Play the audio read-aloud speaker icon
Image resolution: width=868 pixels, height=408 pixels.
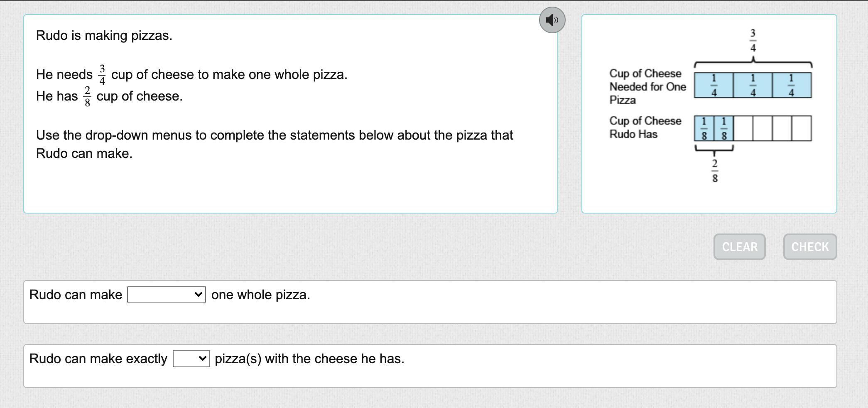[552, 20]
